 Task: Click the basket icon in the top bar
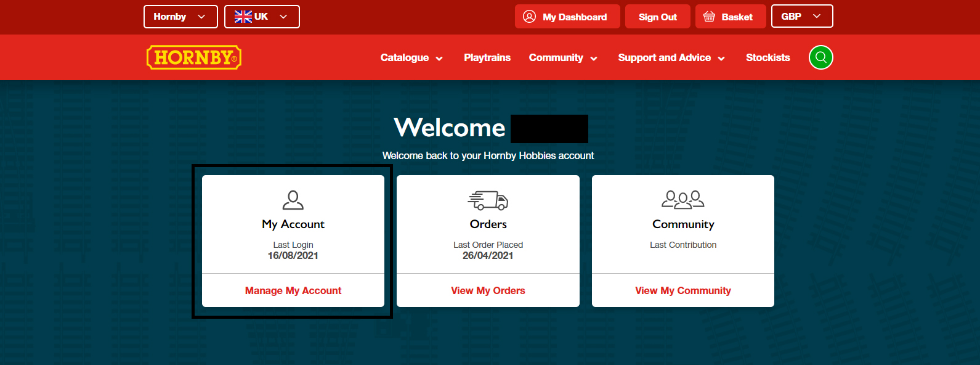coord(710,17)
